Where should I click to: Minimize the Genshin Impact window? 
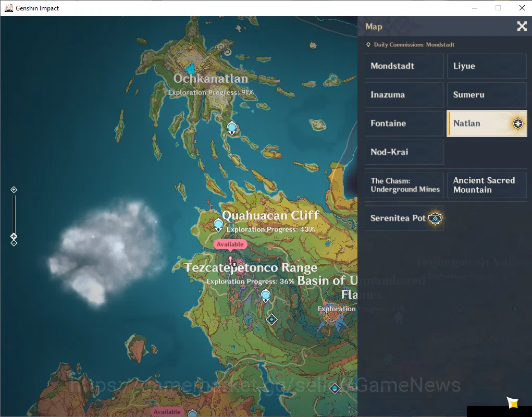475,8
